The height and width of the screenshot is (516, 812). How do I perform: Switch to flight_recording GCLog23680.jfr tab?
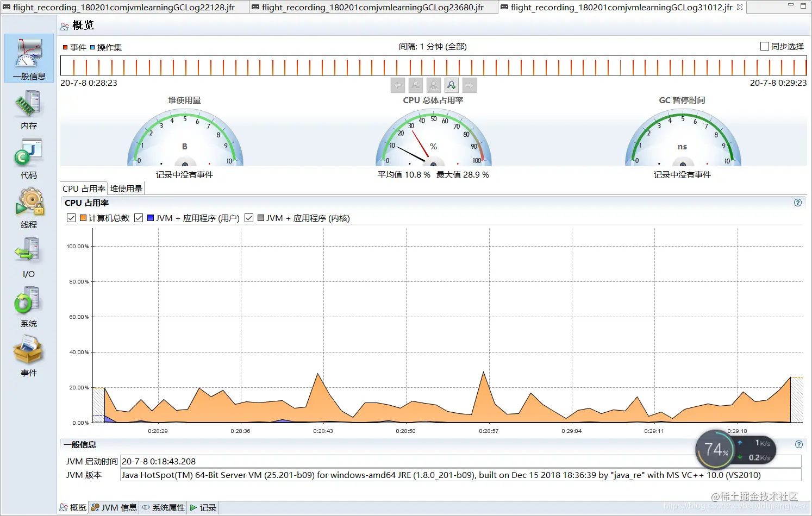click(373, 7)
